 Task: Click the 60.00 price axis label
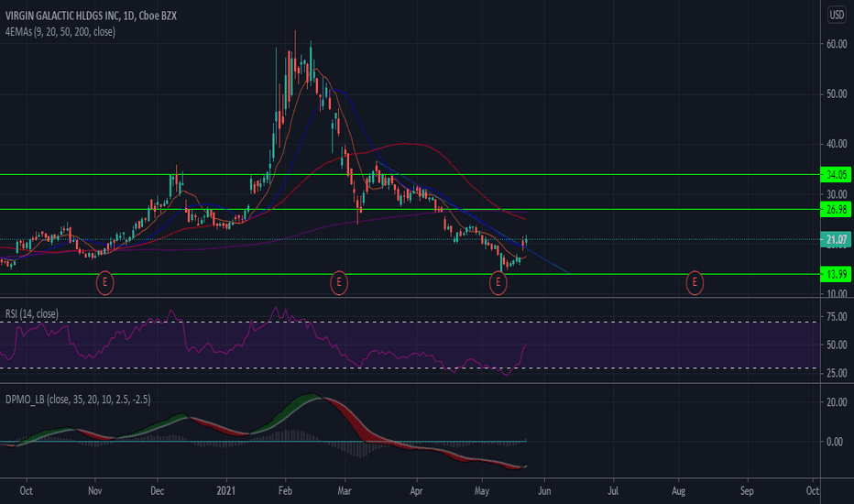click(x=837, y=44)
